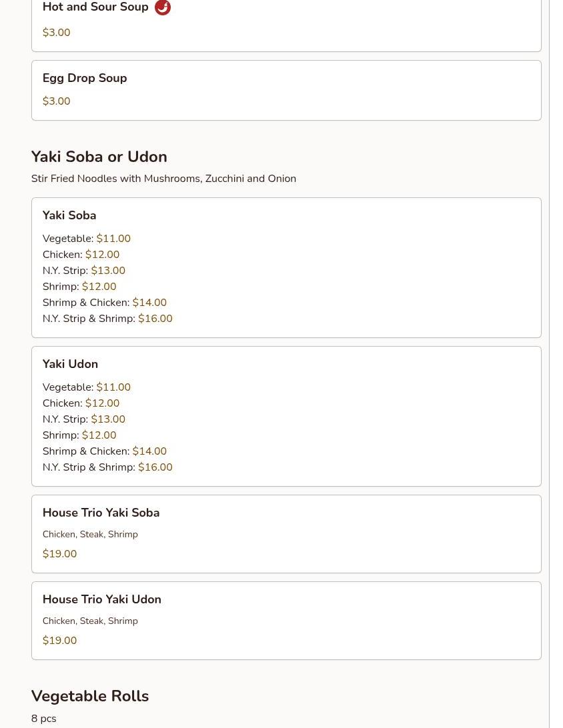
Task: Select the Yaki Udon item title
Action: tap(70, 364)
